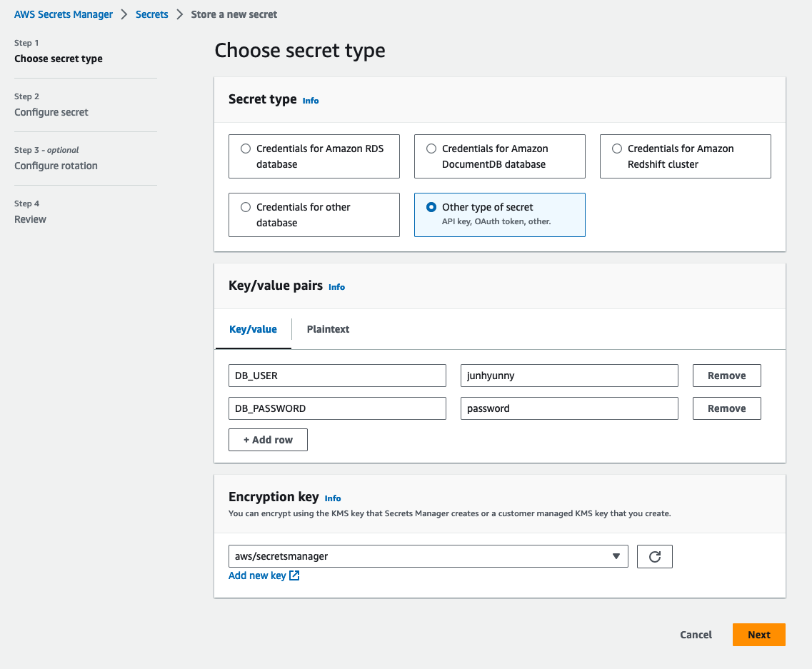The image size is (812, 669).
Task: Click the orange Next button
Action: tap(758, 635)
